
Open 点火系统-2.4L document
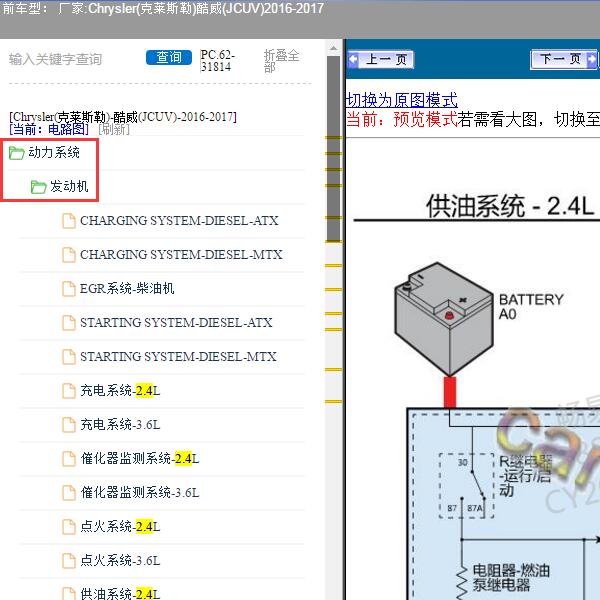pyautogui.click(x=120, y=527)
